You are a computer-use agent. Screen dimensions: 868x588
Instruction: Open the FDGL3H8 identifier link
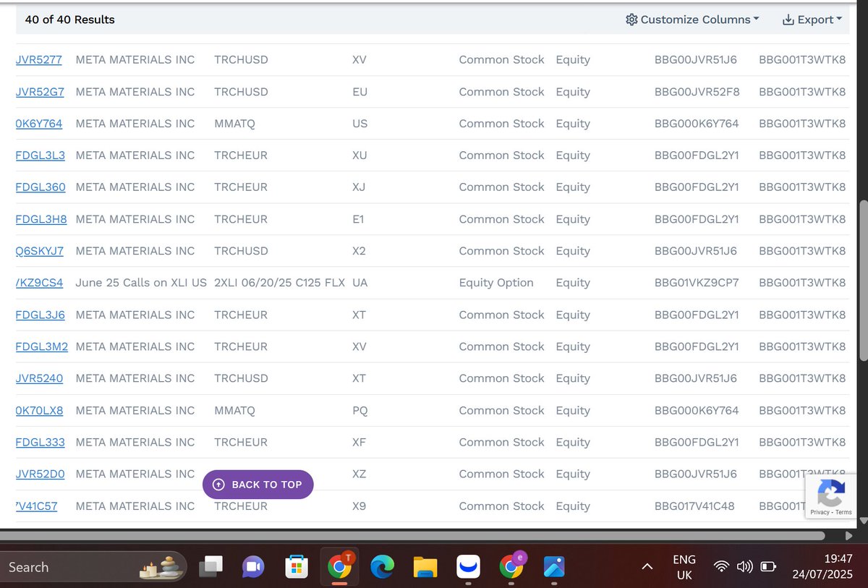41,219
